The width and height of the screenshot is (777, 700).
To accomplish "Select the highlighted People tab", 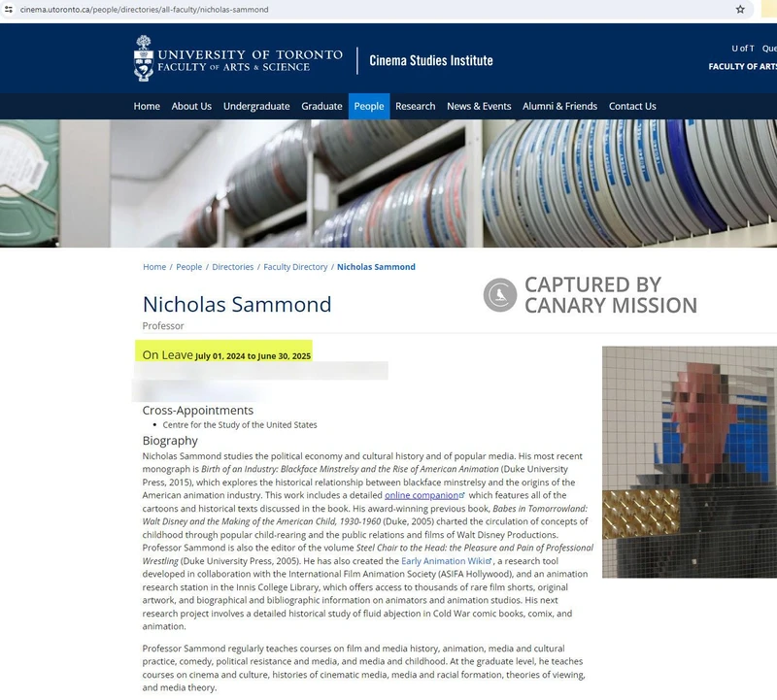I will (369, 106).
